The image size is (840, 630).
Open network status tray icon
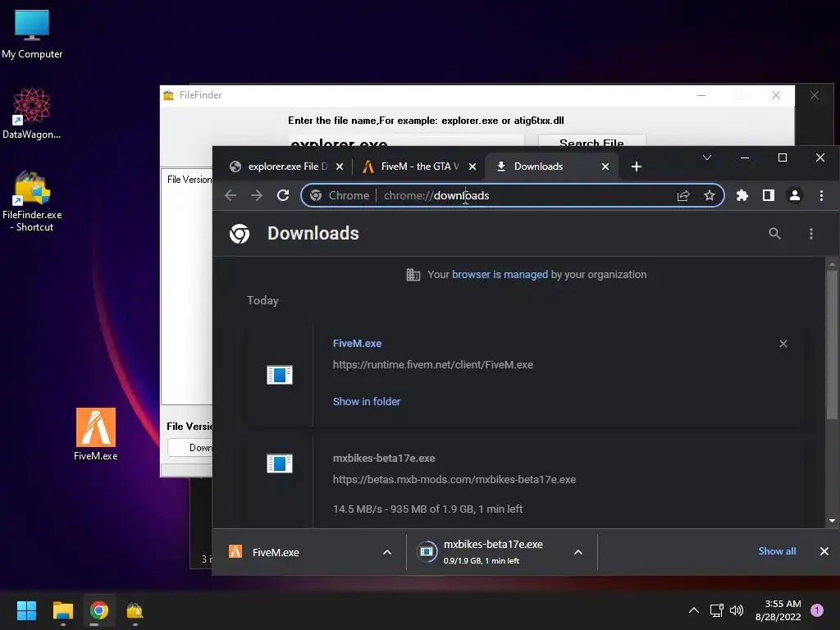pyautogui.click(x=716, y=610)
